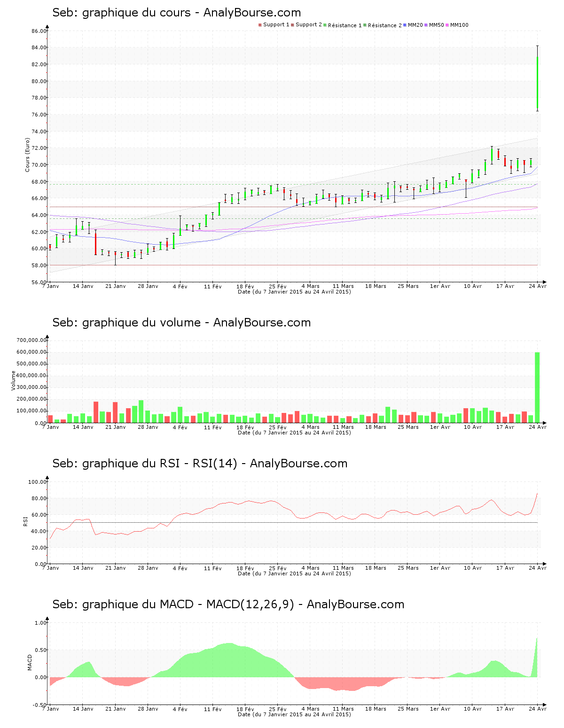Click the 'graphique du RSI - RSI(14)' title
The width and height of the screenshot is (564, 728).
(160, 464)
